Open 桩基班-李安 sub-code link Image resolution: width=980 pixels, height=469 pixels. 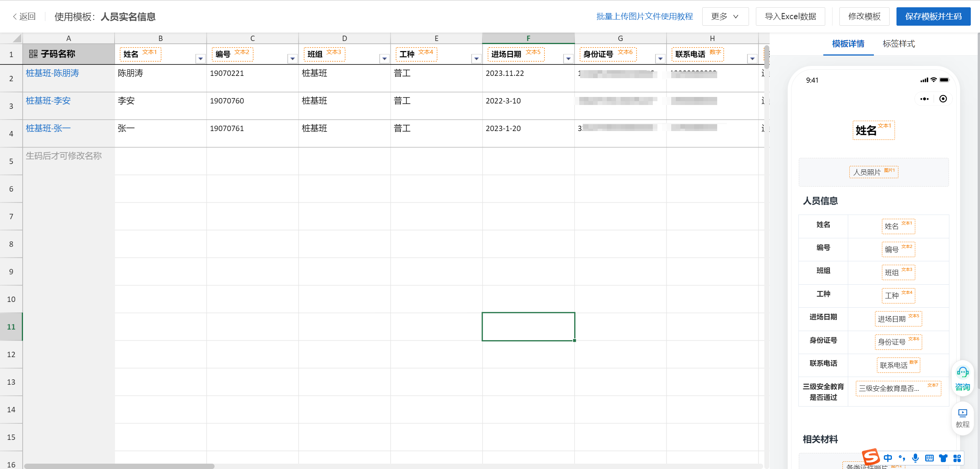[x=48, y=101]
